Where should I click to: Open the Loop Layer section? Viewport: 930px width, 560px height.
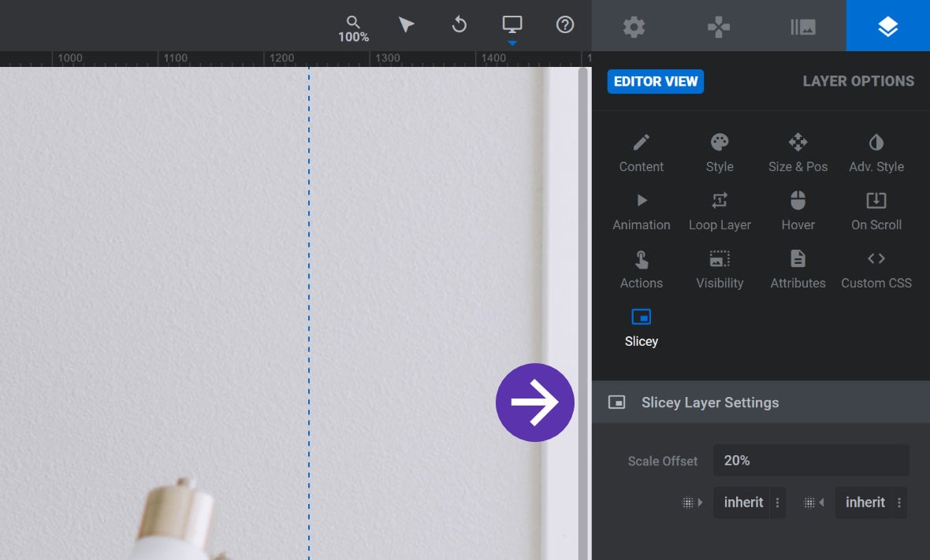tap(720, 211)
